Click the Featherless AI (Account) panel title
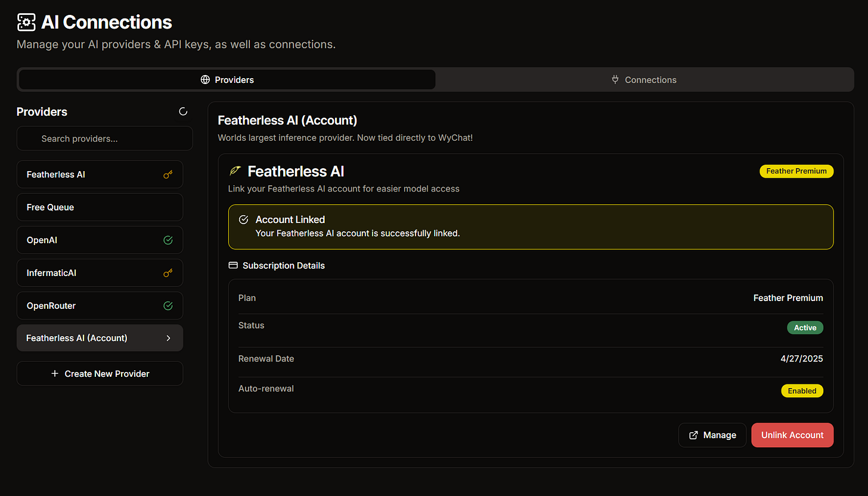Image resolution: width=868 pixels, height=496 pixels. point(287,120)
